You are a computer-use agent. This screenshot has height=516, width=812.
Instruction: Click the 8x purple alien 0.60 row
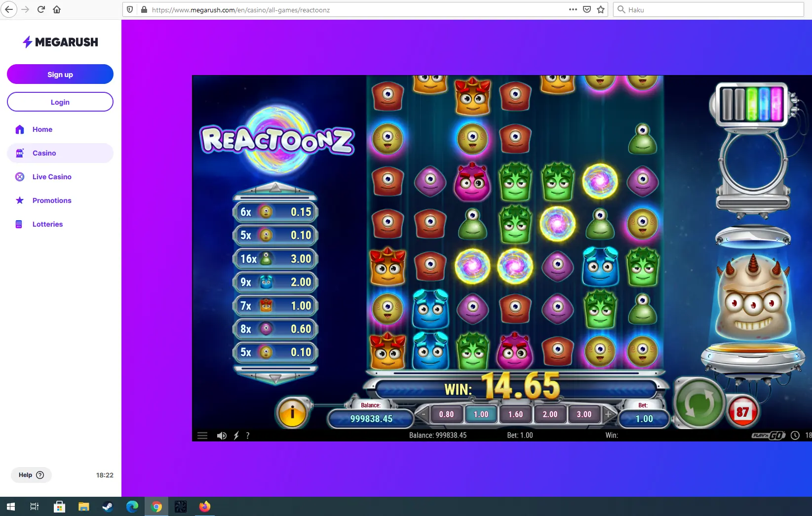pos(275,329)
